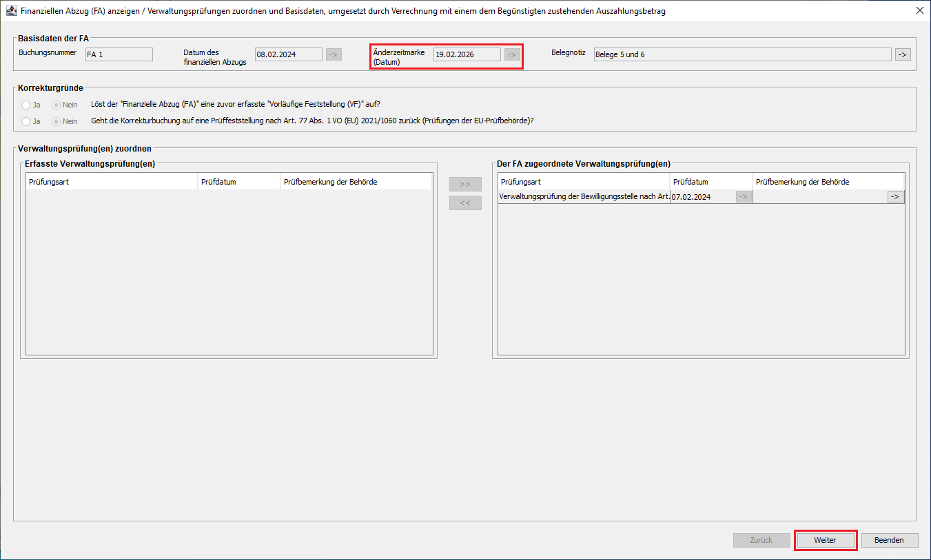Viewport: 931px width, 560px height.
Task: Select 'Ja' for the Art. 77 Prüffeststellung question
Action: (x=26, y=121)
